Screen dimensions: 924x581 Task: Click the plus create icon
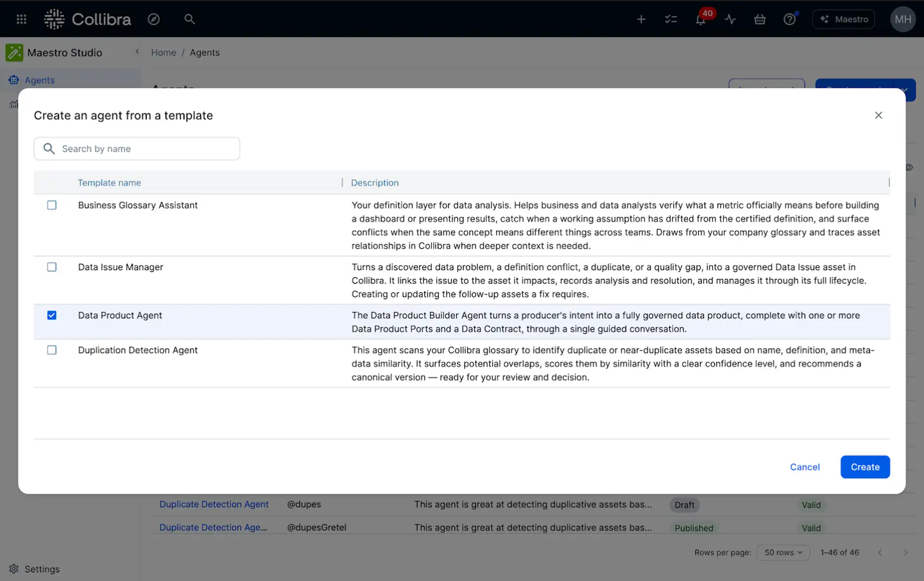click(641, 19)
